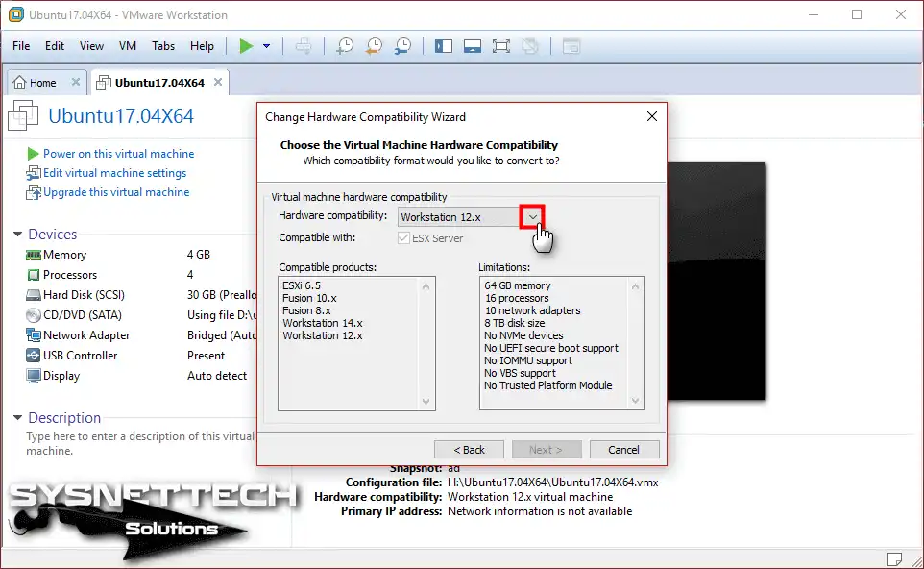924x569 pixels.
Task: Click the description text field
Action: [x=139, y=443]
